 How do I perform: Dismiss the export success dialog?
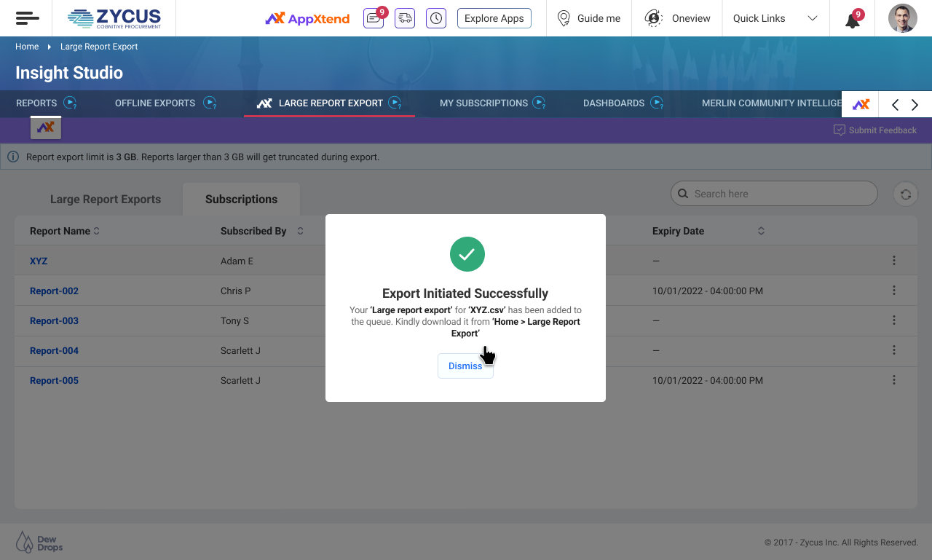point(465,366)
